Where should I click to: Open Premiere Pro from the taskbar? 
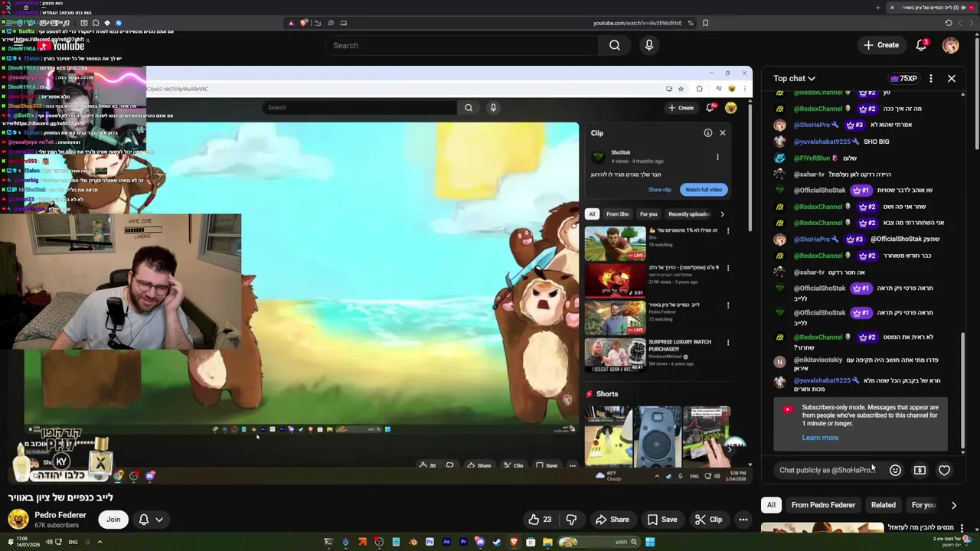(x=463, y=542)
